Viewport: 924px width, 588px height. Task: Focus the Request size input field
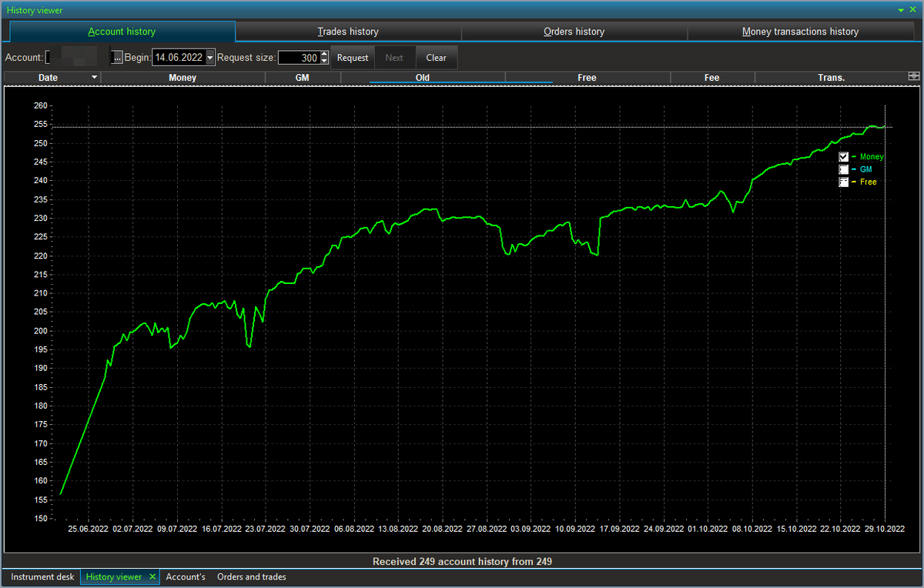[299, 58]
